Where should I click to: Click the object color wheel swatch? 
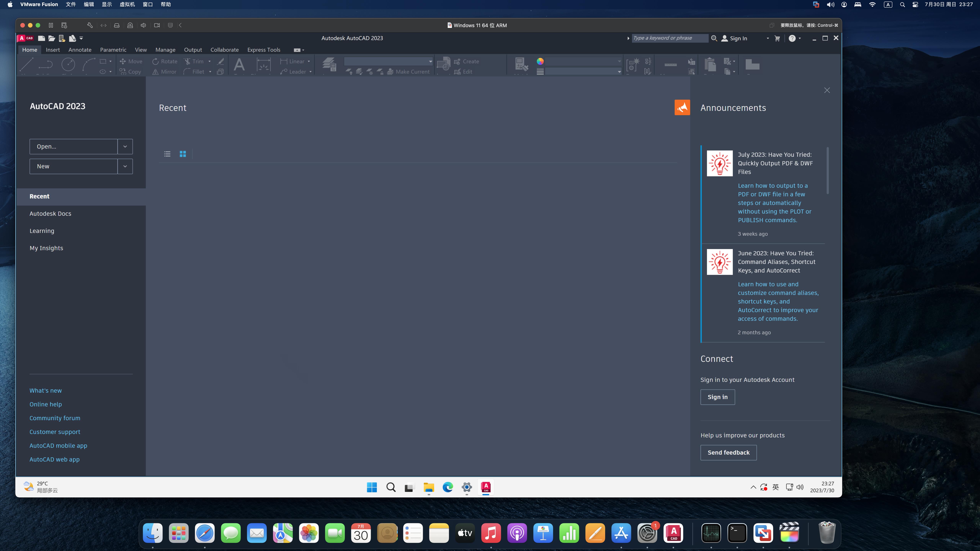pyautogui.click(x=540, y=61)
